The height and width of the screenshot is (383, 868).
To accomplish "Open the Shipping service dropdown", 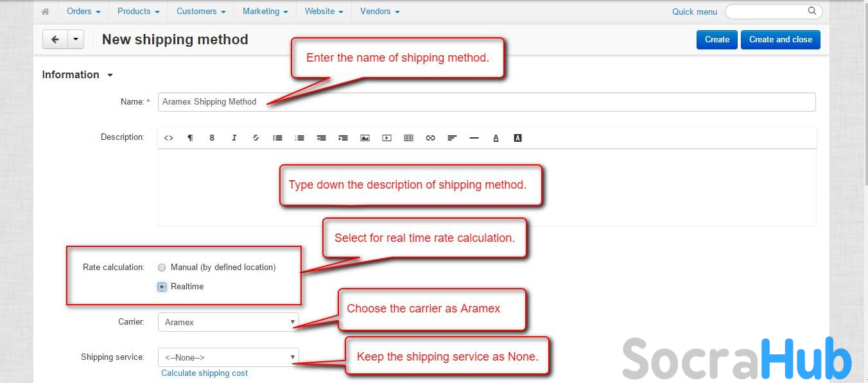I will point(228,357).
